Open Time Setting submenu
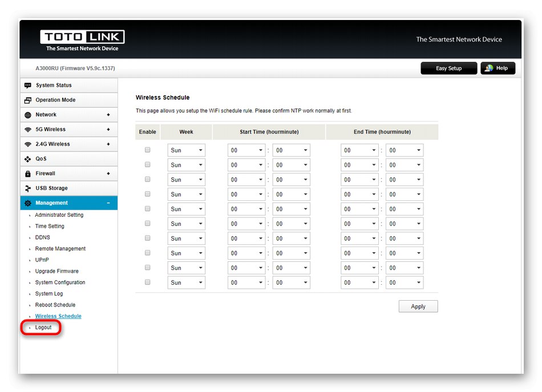Viewport: 542px width, 392px height. [x=50, y=226]
